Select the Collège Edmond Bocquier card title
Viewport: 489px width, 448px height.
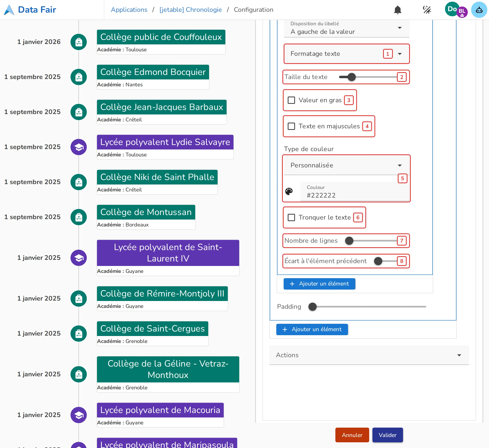[x=153, y=72]
